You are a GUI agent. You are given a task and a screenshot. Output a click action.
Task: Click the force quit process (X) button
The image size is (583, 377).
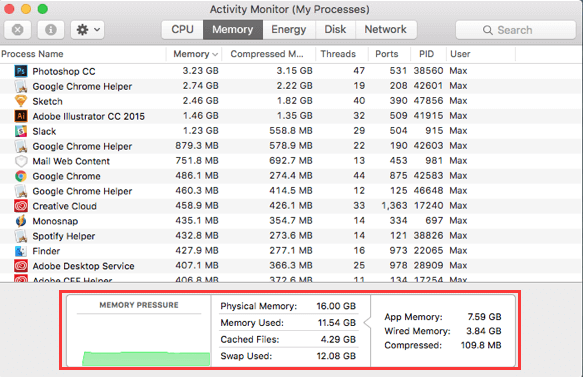pos(17,29)
